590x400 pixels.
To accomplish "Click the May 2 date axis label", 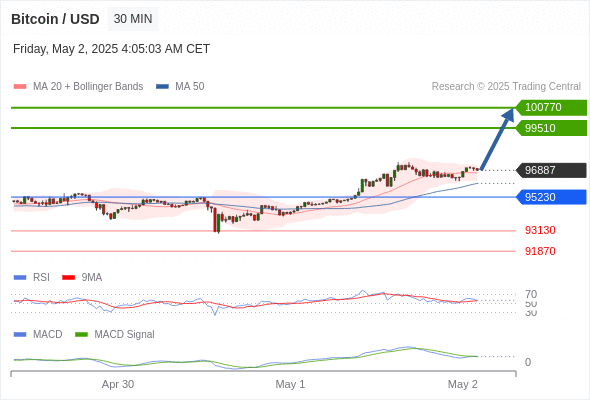I will click(x=462, y=384).
